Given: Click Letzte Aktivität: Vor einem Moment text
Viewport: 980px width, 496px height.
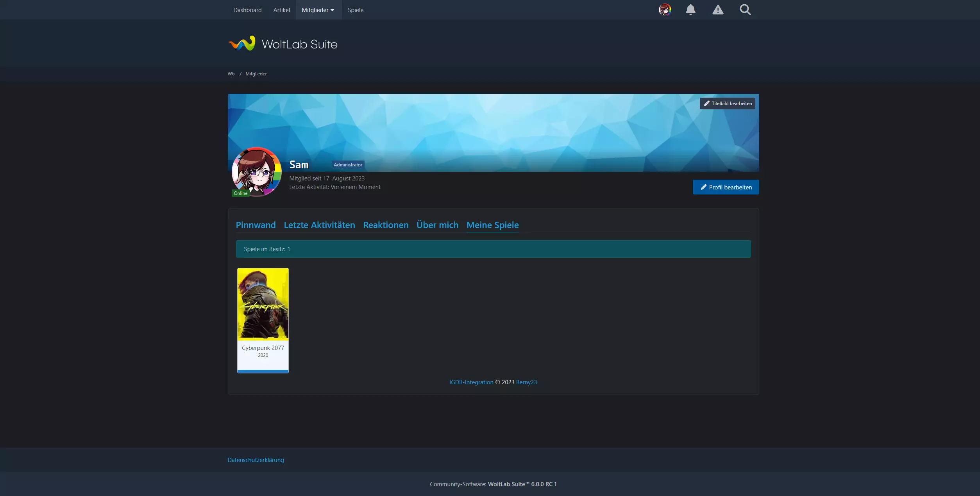Looking at the screenshot, I should pos(334,187).
